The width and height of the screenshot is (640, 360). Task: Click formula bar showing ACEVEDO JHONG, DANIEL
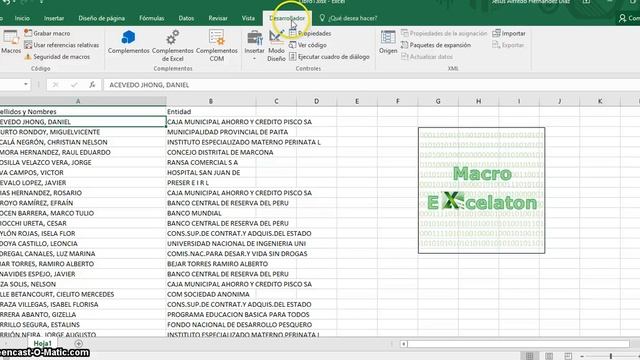371,85
